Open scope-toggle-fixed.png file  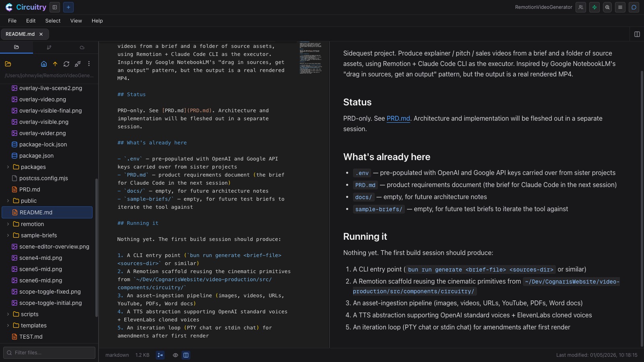pyautogui.click(x=47, y=292)
